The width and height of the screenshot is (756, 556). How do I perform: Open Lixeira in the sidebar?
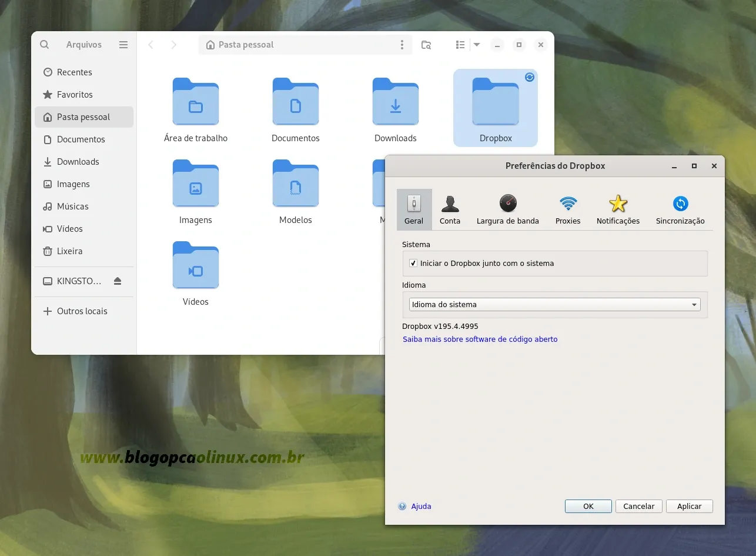84,251
